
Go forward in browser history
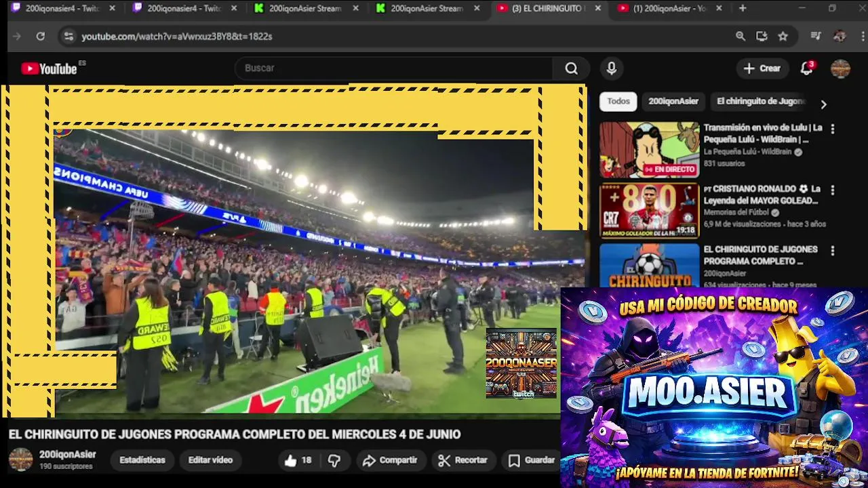click(x=17, y=37)
